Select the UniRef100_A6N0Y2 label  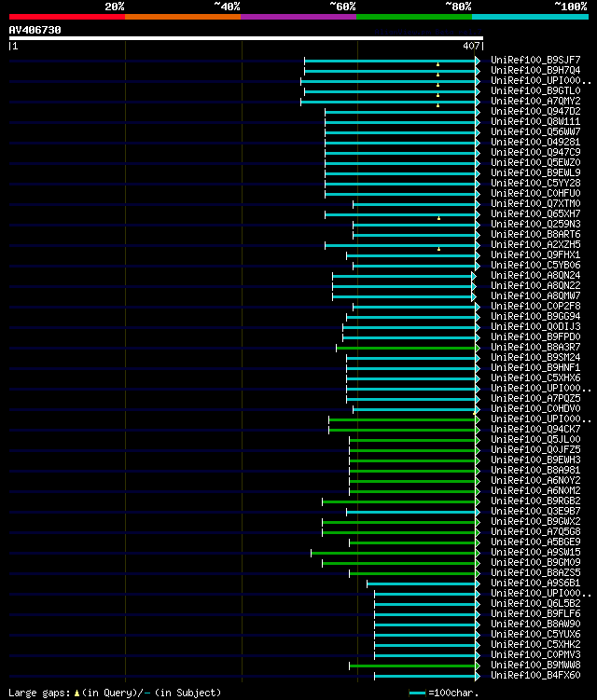[x=535, y=481]
